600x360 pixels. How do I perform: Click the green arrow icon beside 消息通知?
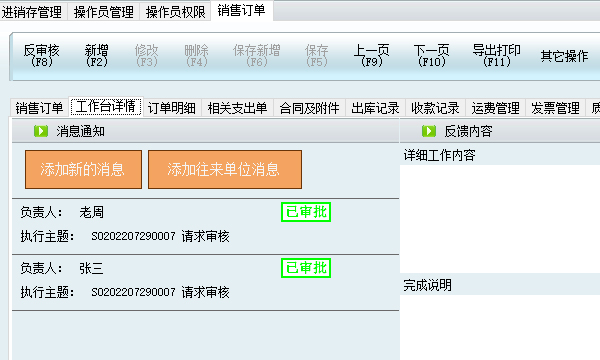(x=41, y=131)
